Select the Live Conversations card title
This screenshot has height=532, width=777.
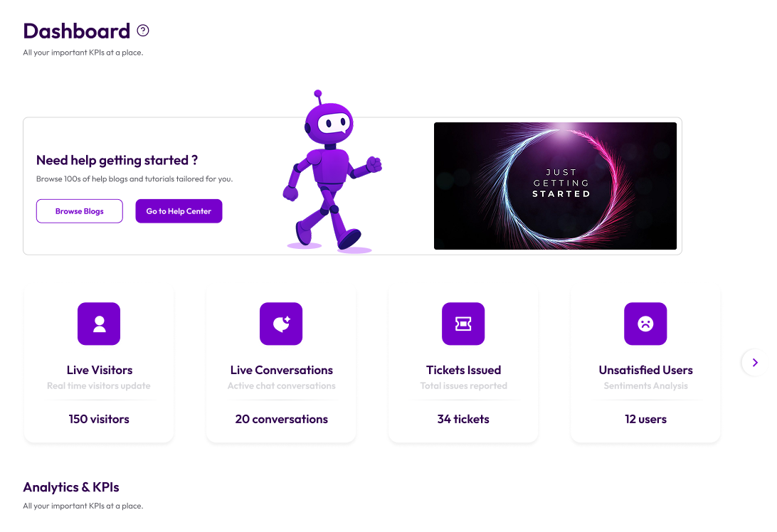click(281, 370)
